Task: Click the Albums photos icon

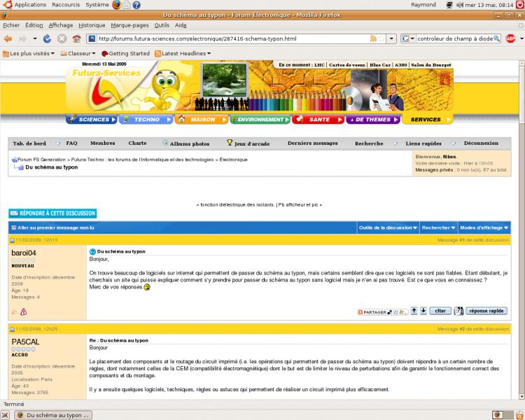Action: [165, 143]
